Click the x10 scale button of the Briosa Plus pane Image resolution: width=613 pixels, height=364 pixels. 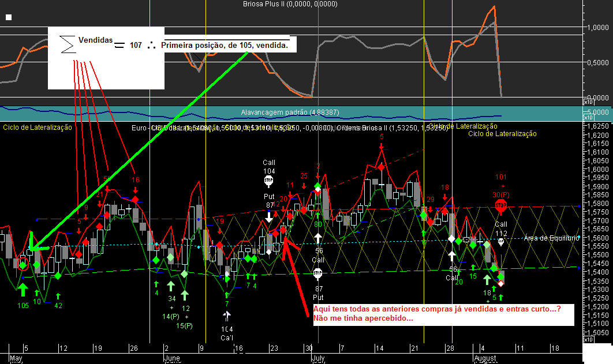(588, 102)
